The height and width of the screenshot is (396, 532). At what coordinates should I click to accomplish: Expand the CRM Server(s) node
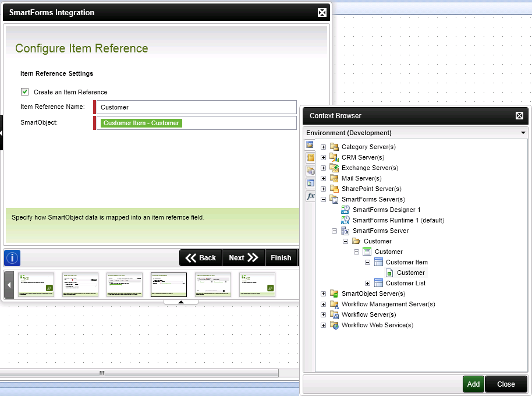(x=324, y=157)
